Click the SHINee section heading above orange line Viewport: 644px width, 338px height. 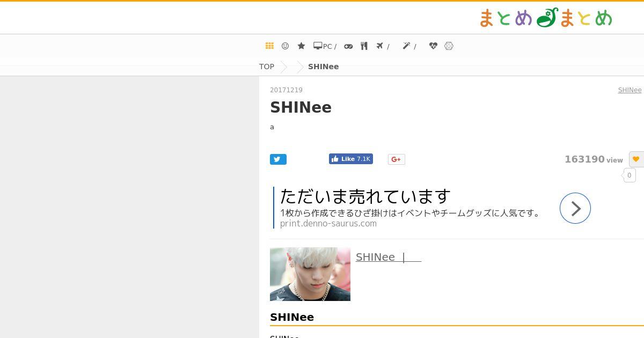point(292,317)
